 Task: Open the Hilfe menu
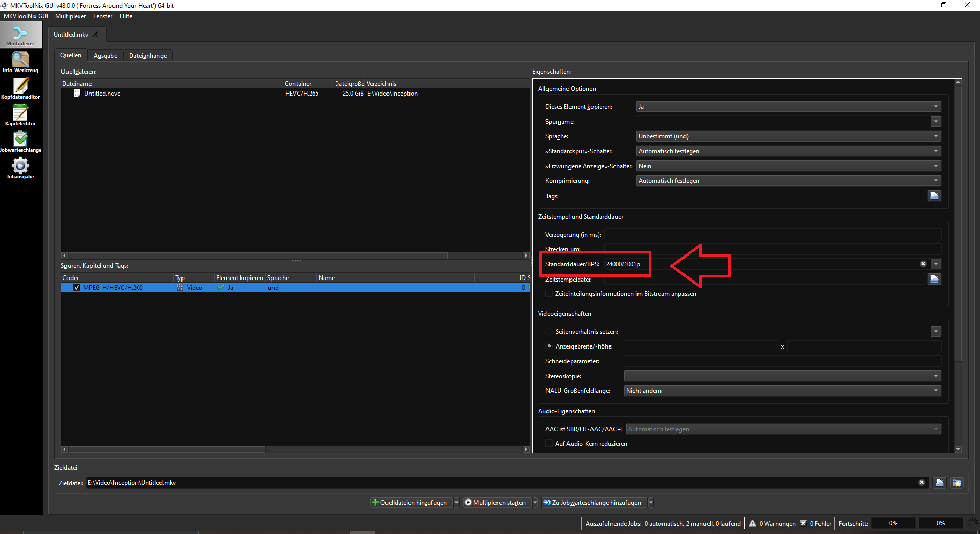126,16
